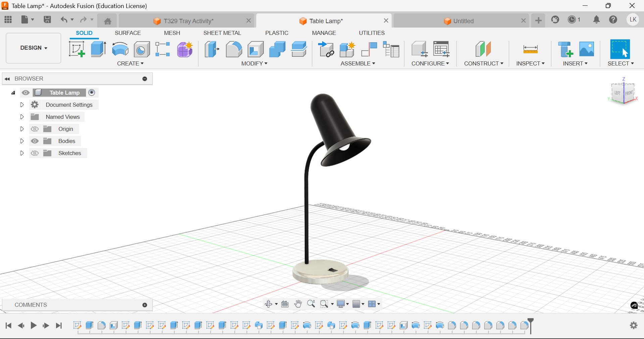Switch to the T329 Tray Activity tab
The width and height of the screenshot is (644, 339).
(x=188, y=21)
